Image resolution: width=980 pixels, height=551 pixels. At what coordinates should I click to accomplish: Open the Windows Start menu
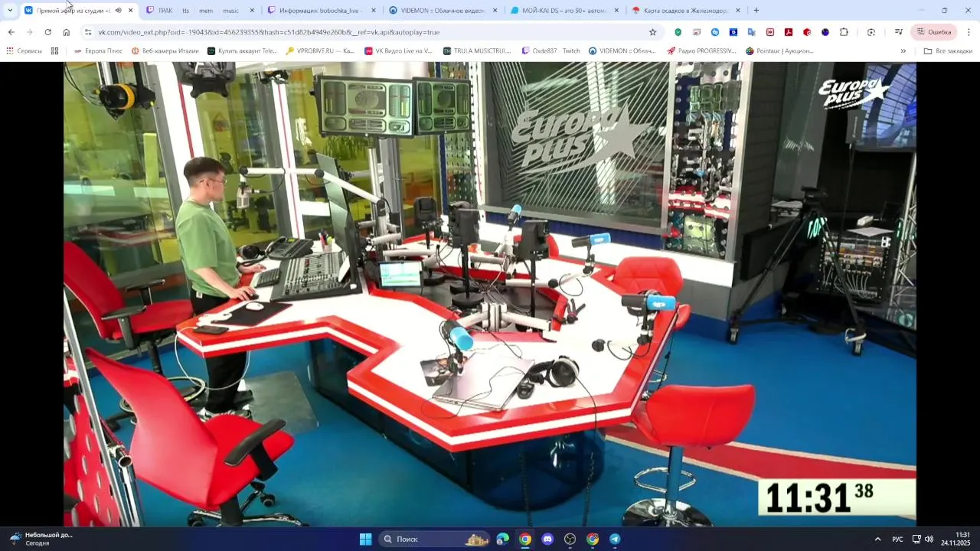pos(365,539)
